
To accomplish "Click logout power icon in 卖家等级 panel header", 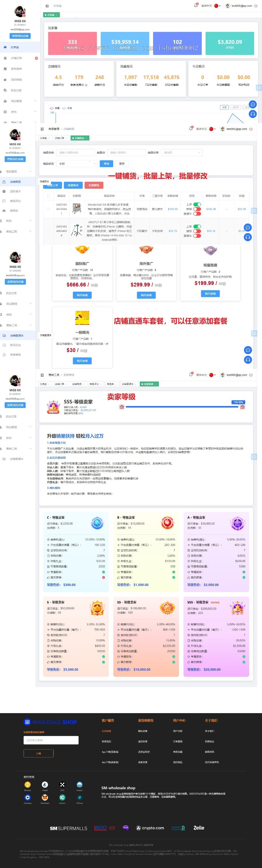I will click(x=251, y=375).
